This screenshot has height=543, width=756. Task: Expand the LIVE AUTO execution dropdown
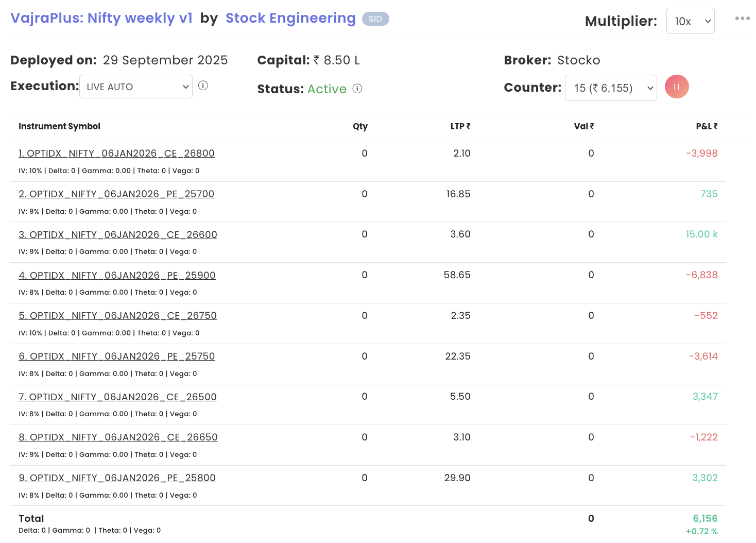click(x=136, y=87)
